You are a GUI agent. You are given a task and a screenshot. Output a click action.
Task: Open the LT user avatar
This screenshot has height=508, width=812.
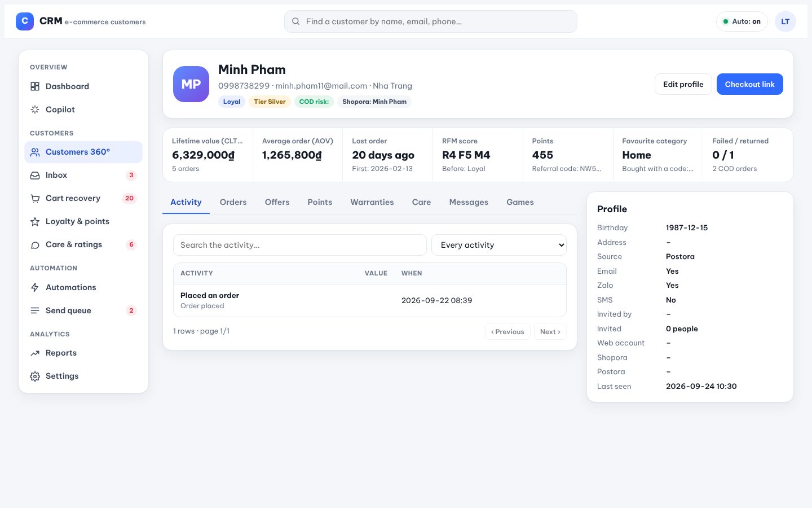click(x=785, y=21)
